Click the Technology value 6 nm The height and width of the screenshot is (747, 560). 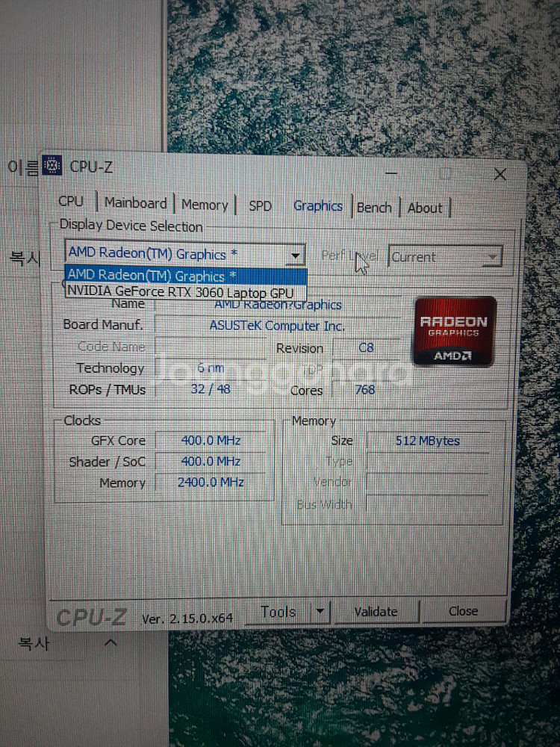pos(211,368)
